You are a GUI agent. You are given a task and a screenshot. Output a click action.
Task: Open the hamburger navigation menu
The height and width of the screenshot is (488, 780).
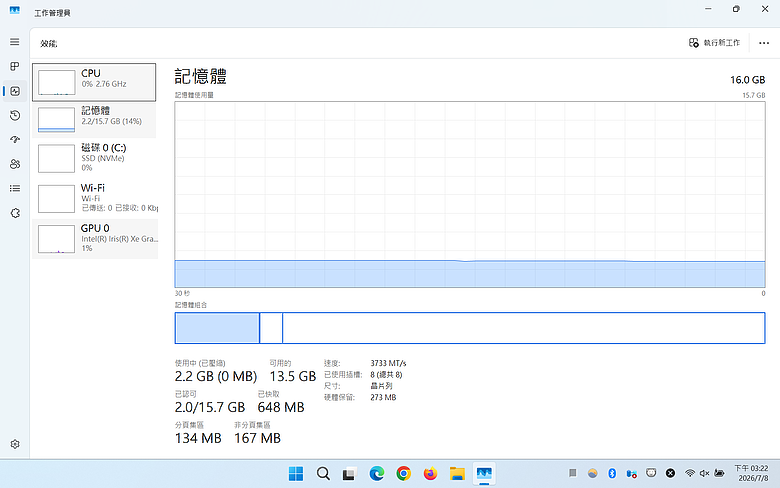point(15,42)
